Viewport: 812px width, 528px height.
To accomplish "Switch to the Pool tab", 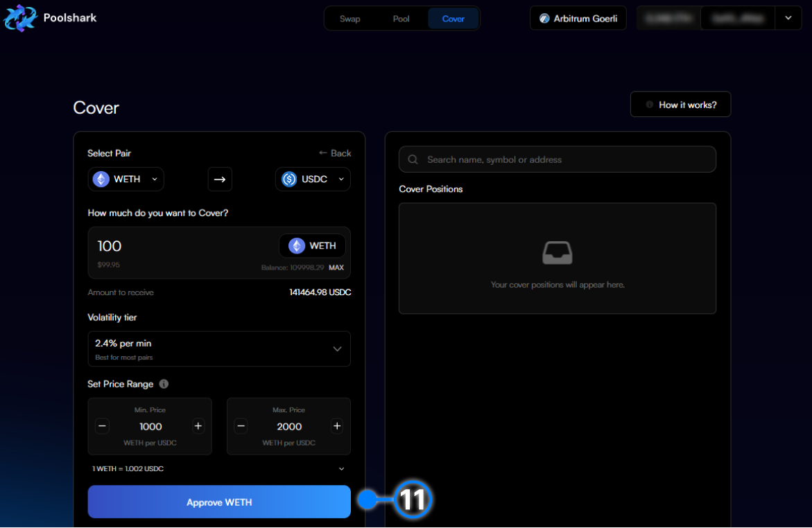I will [x=401, y=19].
